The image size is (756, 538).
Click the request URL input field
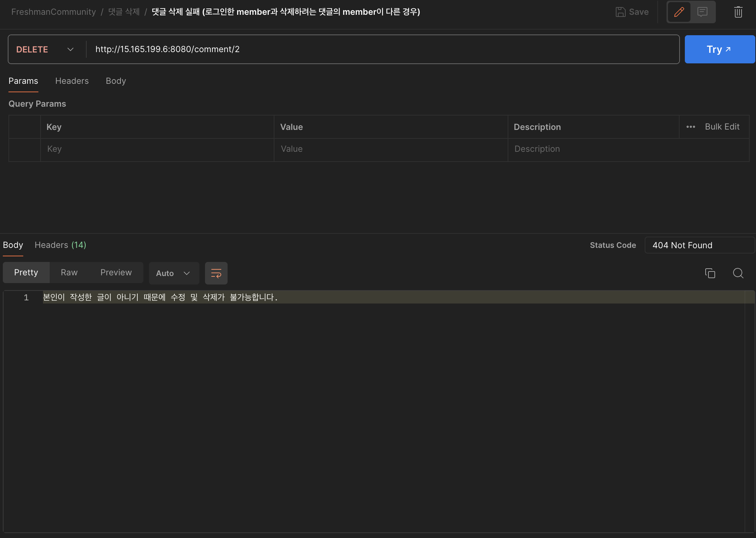pyautogui.click(x=382, y=49)
